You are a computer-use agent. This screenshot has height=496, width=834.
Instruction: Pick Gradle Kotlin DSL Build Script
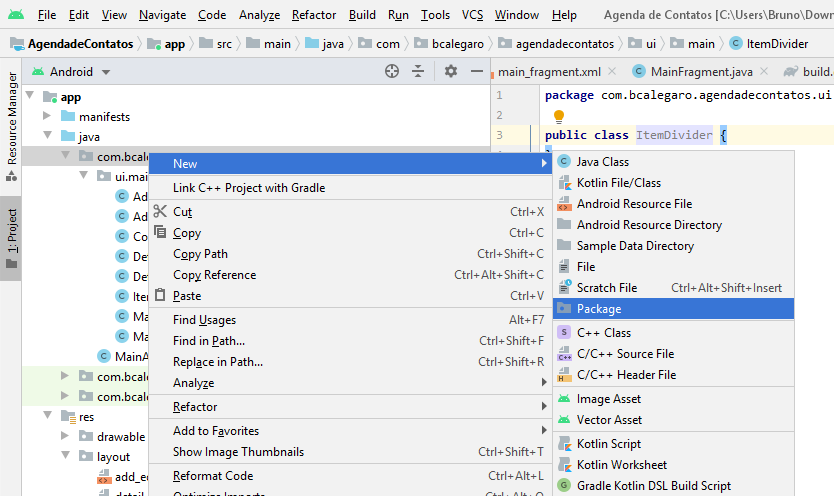coord(653,486)
